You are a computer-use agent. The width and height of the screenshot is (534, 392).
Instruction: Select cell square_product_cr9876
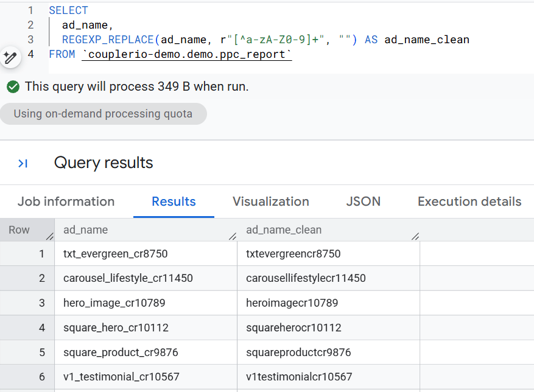coord(146,352)
